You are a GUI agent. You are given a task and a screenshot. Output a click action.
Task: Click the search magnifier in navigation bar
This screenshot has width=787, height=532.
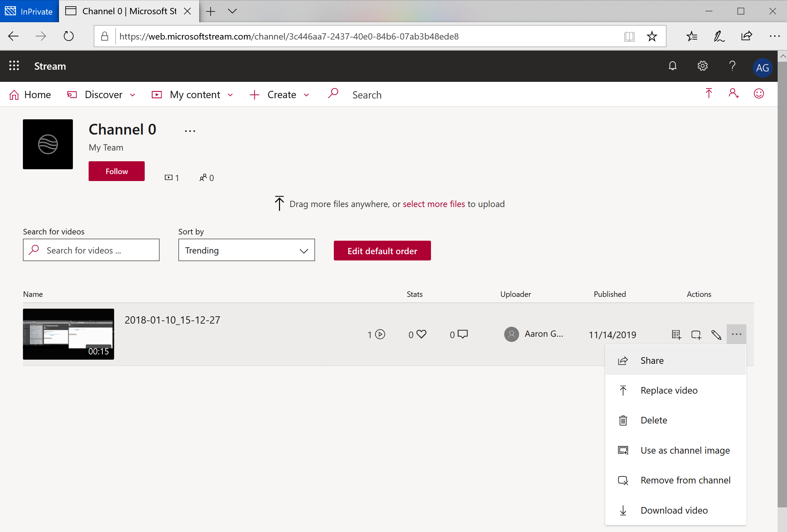[x=333, y=94]
